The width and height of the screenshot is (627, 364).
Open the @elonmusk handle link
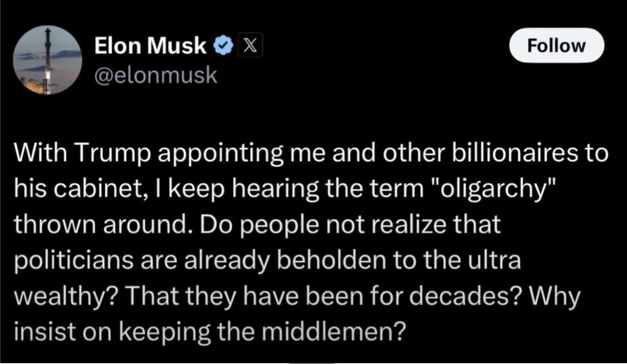[x=156, y=75]
